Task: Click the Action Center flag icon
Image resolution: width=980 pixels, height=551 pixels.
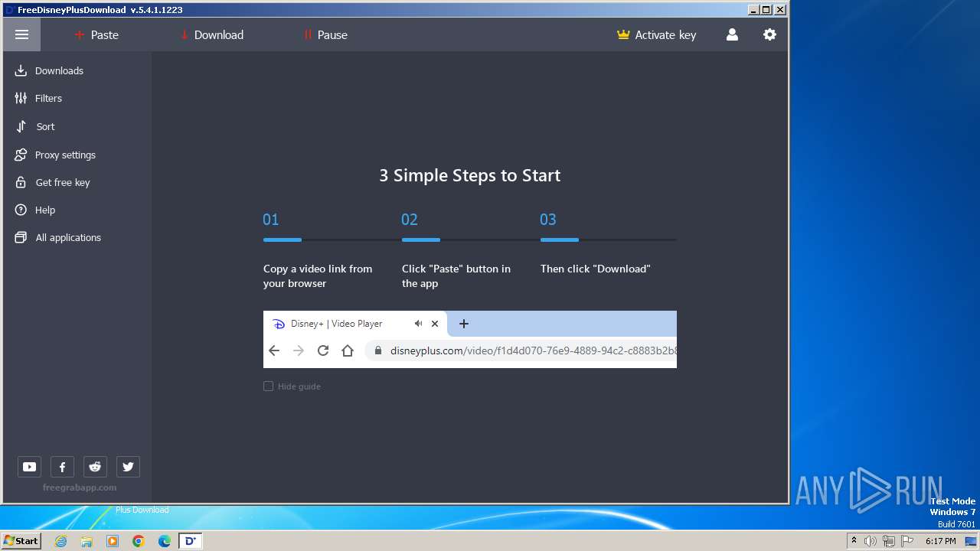Action: point(907,541)
